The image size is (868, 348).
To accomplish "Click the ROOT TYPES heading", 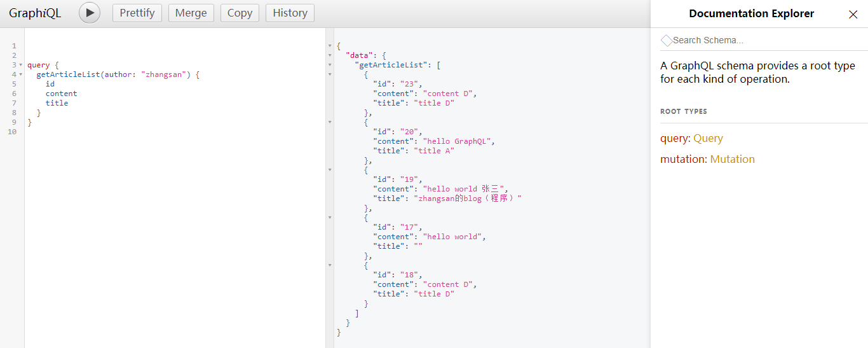I will 684,111.
